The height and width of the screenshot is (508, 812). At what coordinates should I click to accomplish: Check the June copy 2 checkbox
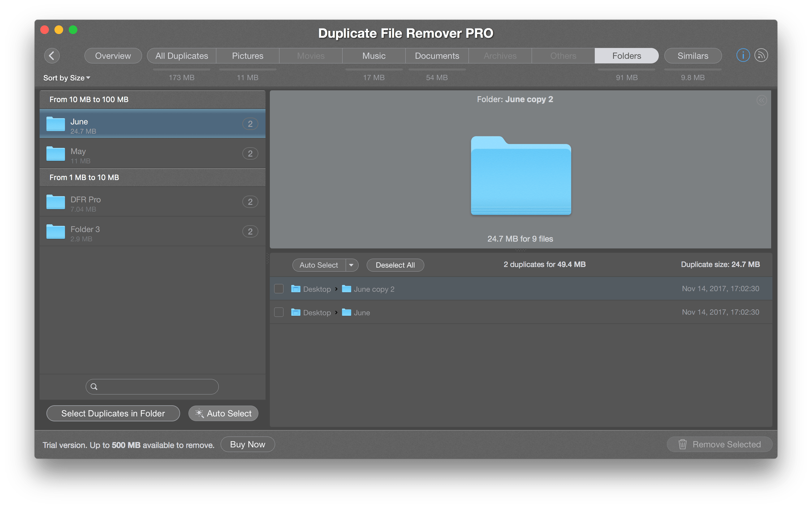click(279, 289)
